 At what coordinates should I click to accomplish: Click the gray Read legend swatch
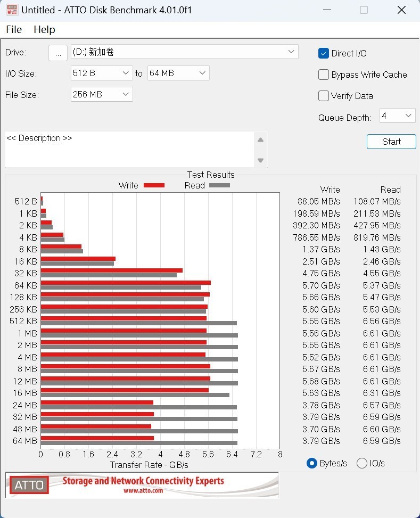tap(219, 185)
